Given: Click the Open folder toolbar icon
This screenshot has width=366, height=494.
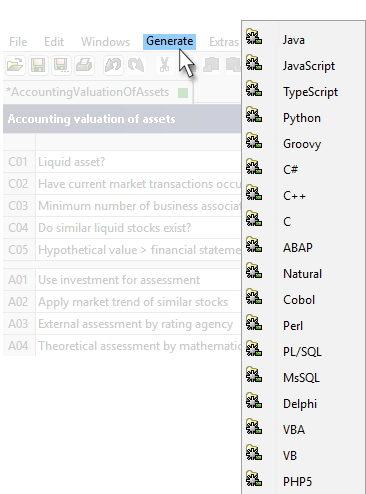Looking at the screenshot, I should 15,65.
